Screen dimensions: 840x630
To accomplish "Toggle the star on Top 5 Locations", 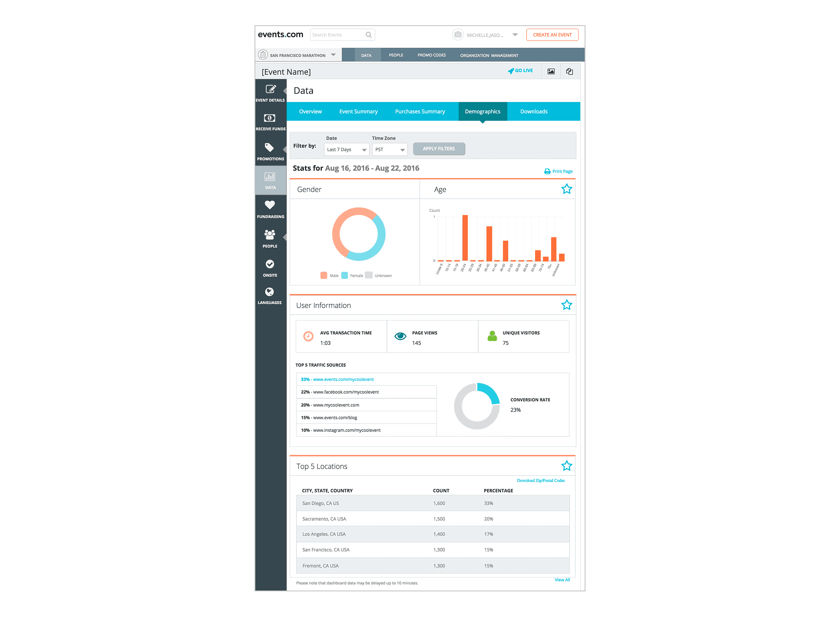I will pyautogui.click(x=567, y=466).
